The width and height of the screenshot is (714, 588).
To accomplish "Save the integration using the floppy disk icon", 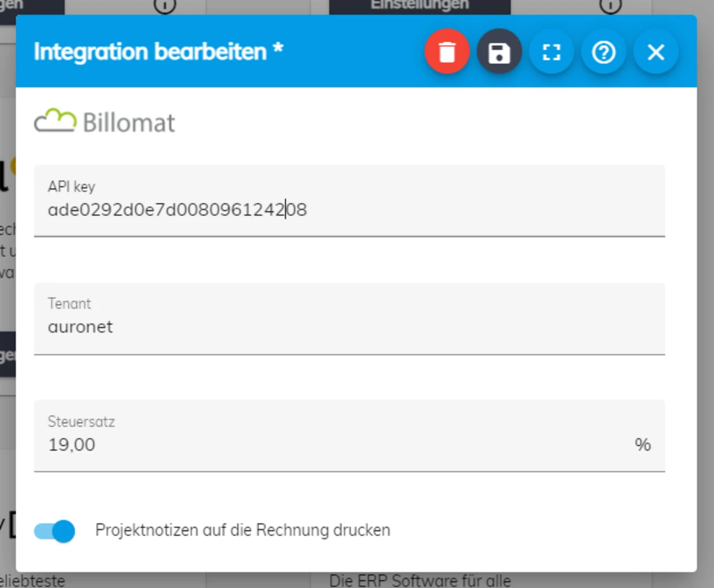I will click(499, 52).
